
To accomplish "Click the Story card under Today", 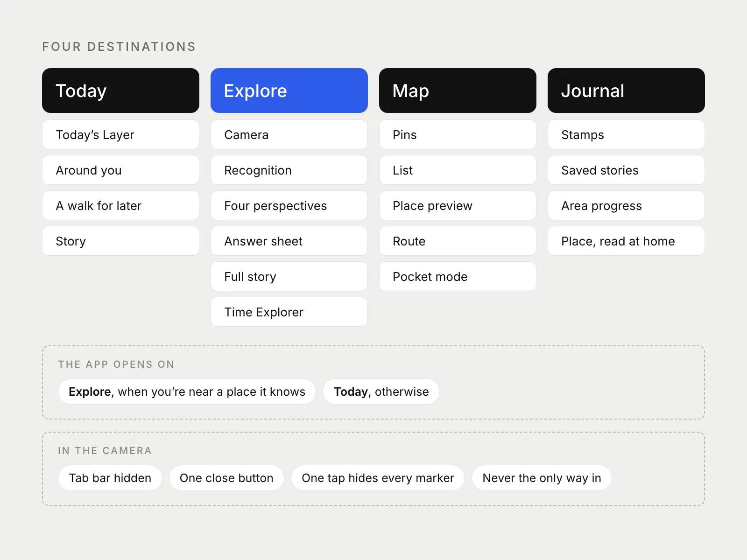I will [120, 241].
